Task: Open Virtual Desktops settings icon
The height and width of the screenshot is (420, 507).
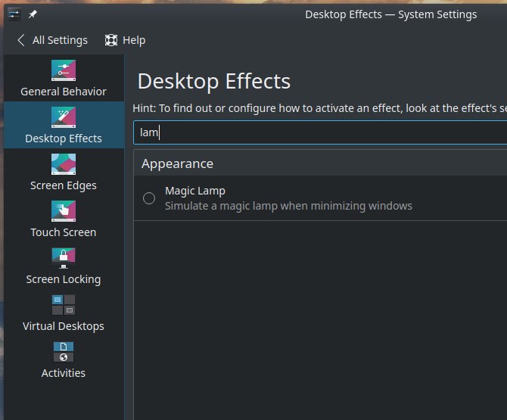Action: click(64, 305)
